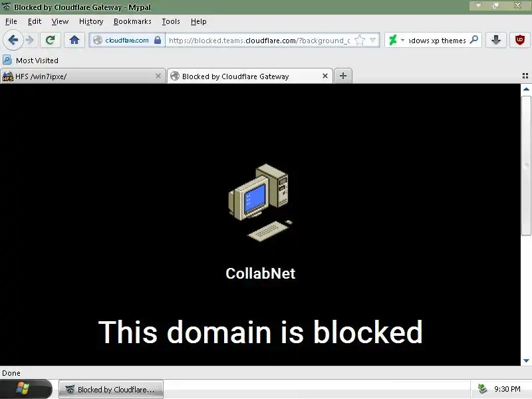This screenshot has width=532, height=399.
Task: Open the Bookmarks menu
Action: pos(132,22)
